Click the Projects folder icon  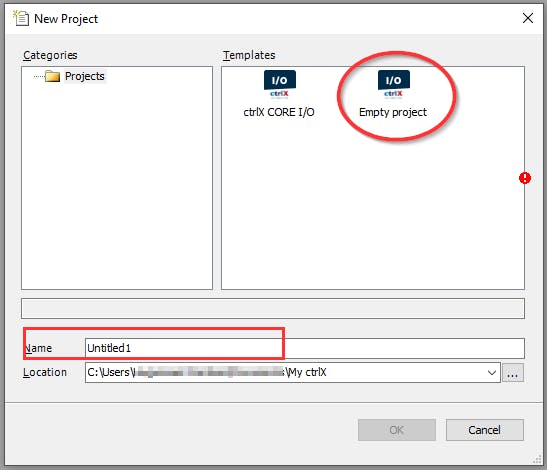coord(52,76)
